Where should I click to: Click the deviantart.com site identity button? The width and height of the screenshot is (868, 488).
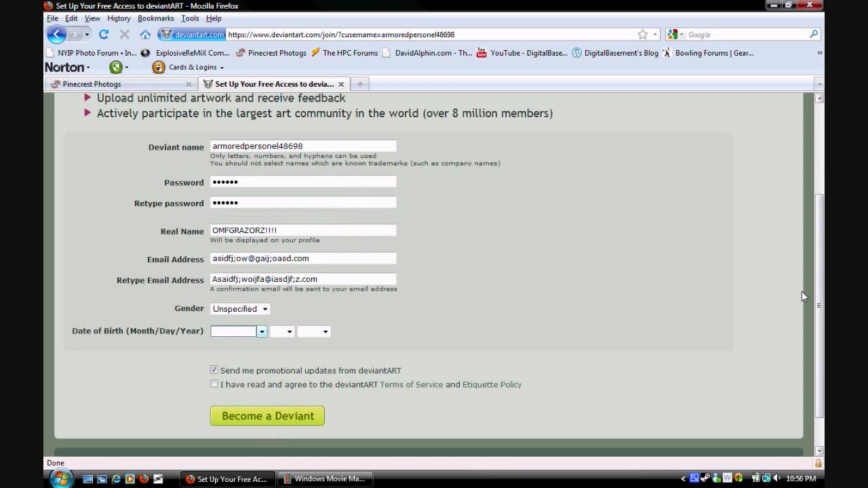tap(192, 35)
